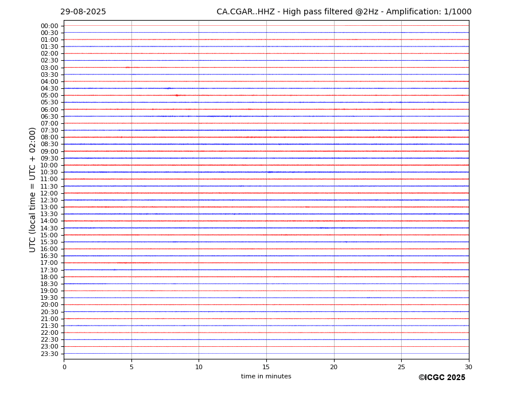Select the 07:30 row label
Screen dimensions: 532x399
pos(49,131)
